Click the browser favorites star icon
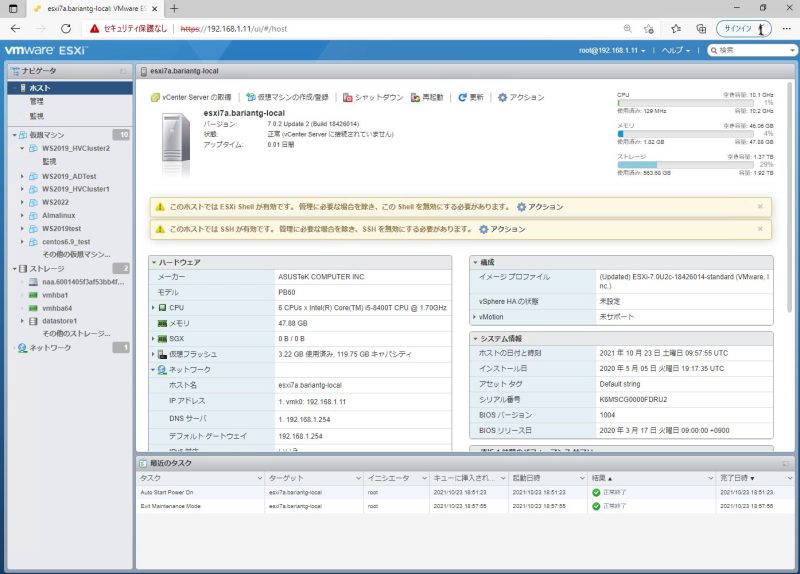800x574 pixels. 676,29
